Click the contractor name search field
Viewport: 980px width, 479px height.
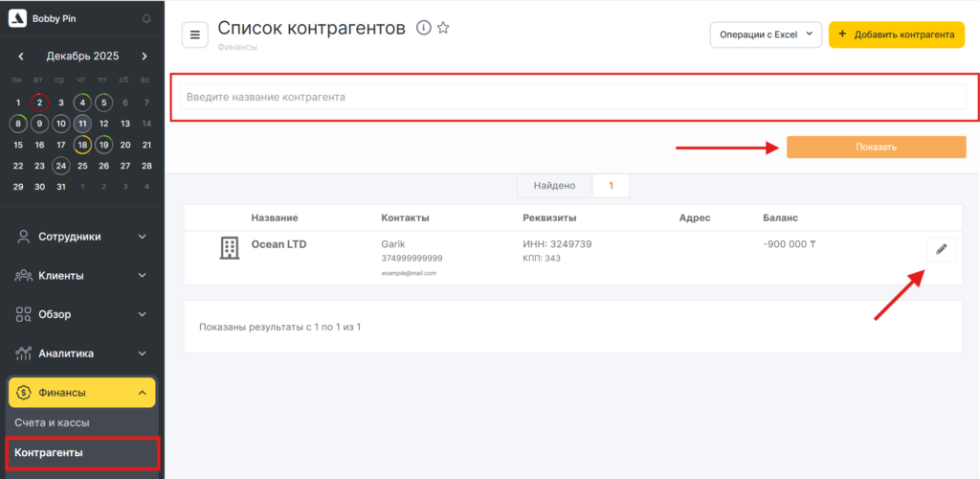(x=572, y=97)
